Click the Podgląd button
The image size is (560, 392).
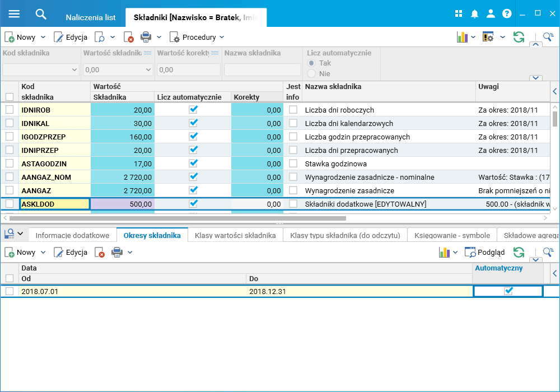(x=485, y=253)
